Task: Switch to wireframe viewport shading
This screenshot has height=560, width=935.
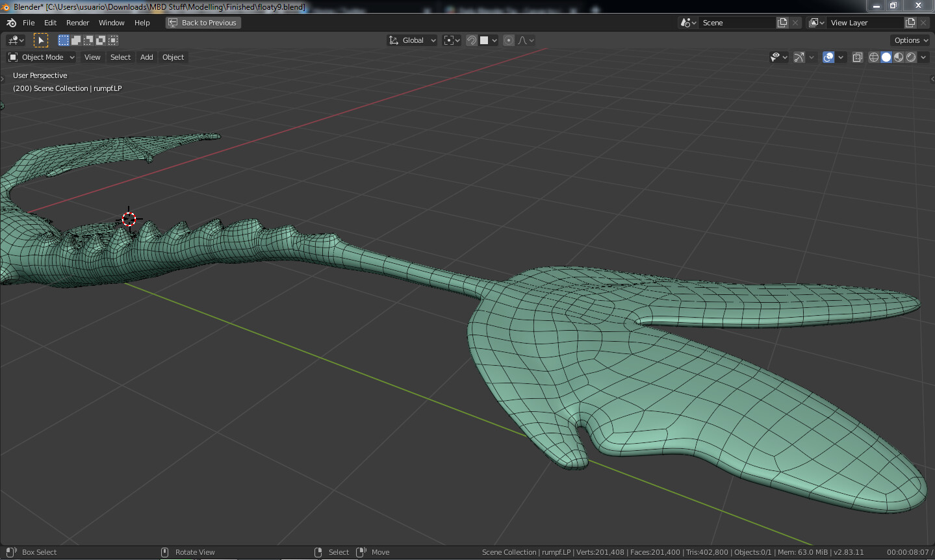Action: point(874,57)
